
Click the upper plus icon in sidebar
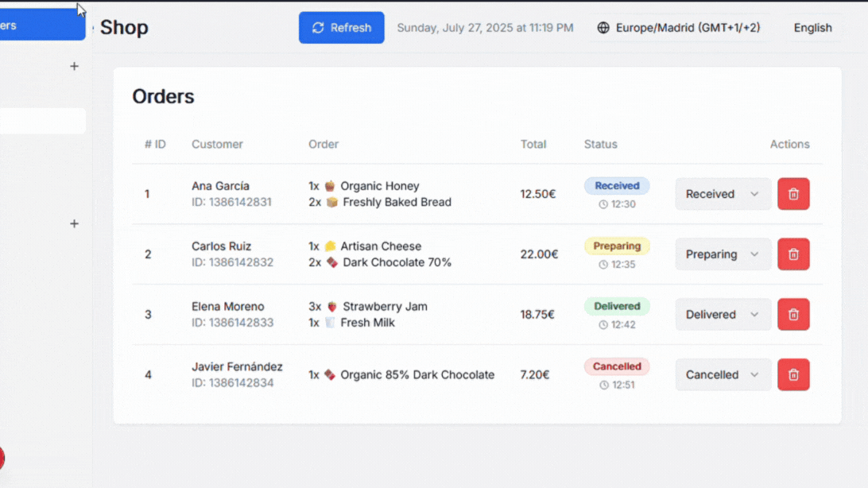[74, 67]
